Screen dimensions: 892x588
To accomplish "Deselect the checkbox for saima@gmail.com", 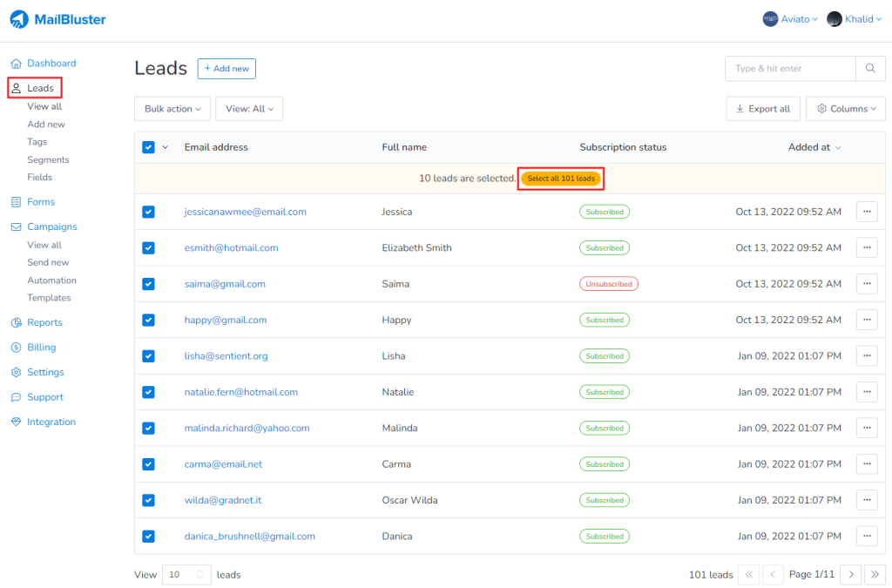I will tap(147, 283).
